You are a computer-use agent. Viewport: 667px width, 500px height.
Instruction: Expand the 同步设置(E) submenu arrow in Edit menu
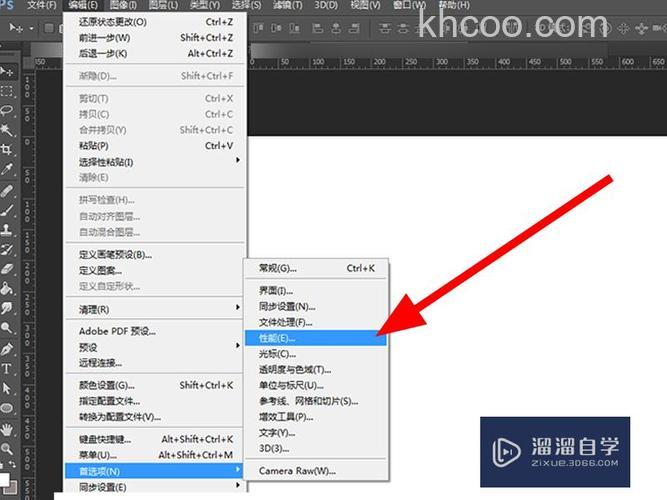(238, 485)
